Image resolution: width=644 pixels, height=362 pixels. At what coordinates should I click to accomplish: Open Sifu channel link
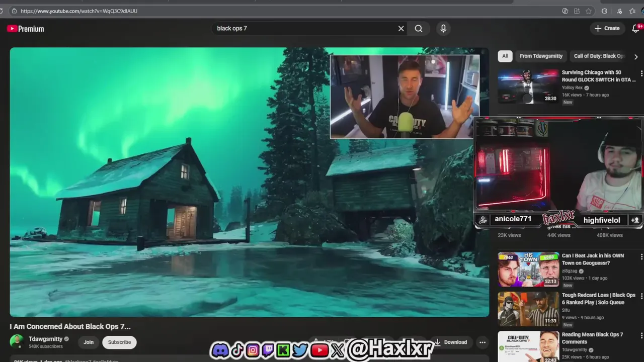pyautogui.click(x=566, y=310)
